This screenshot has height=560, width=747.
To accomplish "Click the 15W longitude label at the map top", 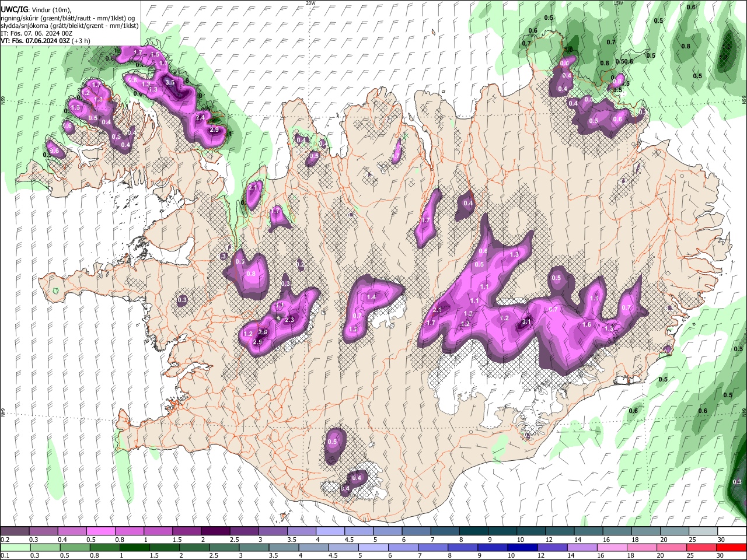I will point(618,3).
